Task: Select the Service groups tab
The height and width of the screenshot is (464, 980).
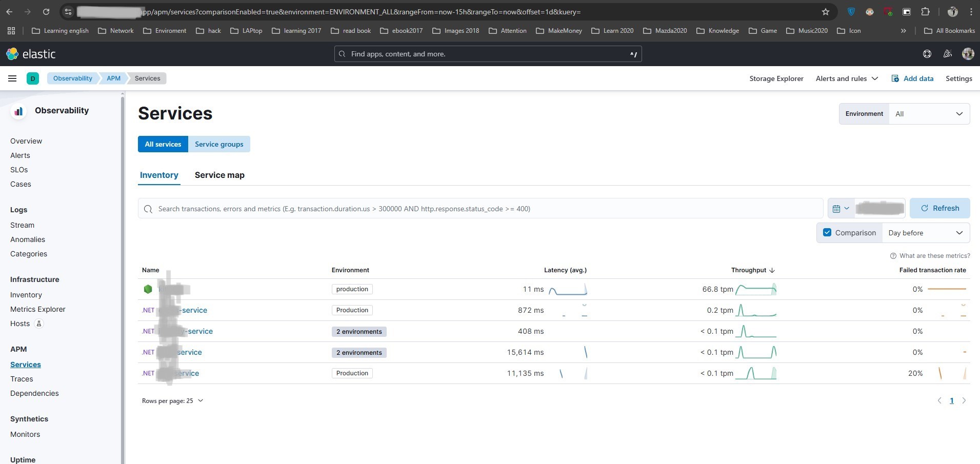Action: point(219,144)
